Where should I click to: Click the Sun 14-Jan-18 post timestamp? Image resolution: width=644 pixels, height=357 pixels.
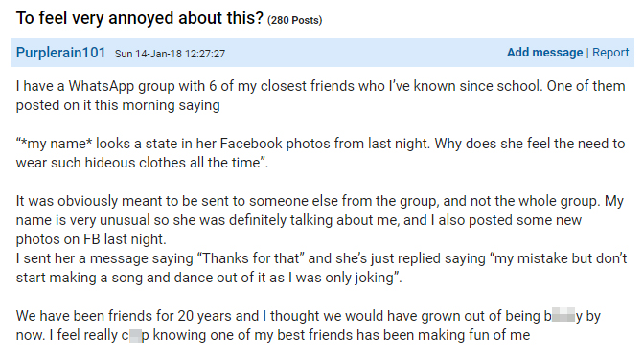pos(170,54)
